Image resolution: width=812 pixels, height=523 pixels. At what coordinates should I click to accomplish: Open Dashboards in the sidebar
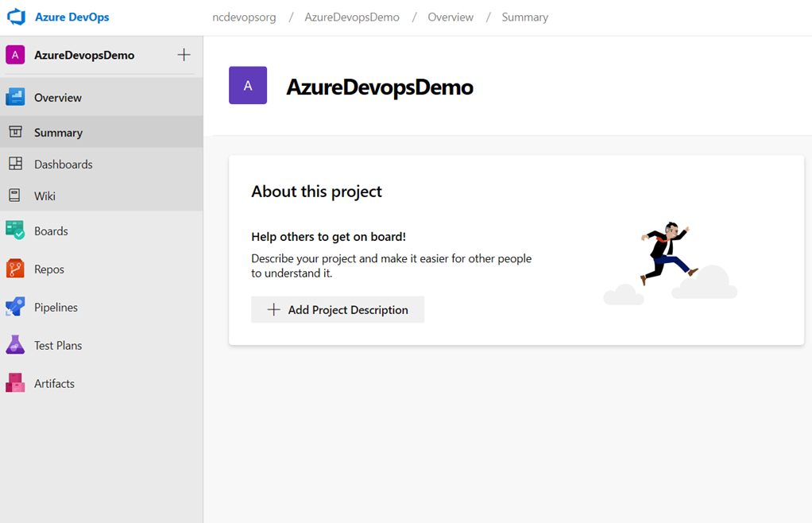(x=102, y=165)
